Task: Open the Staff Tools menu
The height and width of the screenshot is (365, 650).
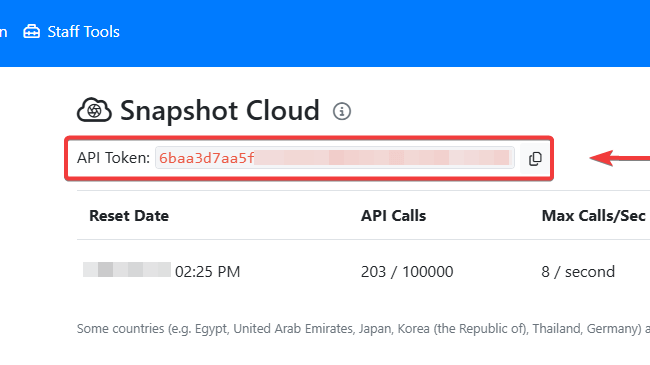Action: pyautogui.click(x=71, y=32)
